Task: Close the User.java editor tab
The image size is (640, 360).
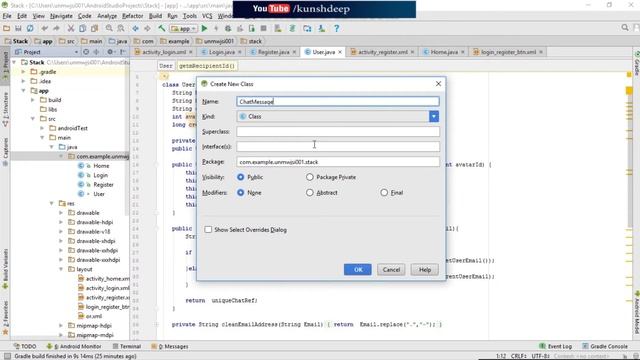Action: (x=340, y=52)
